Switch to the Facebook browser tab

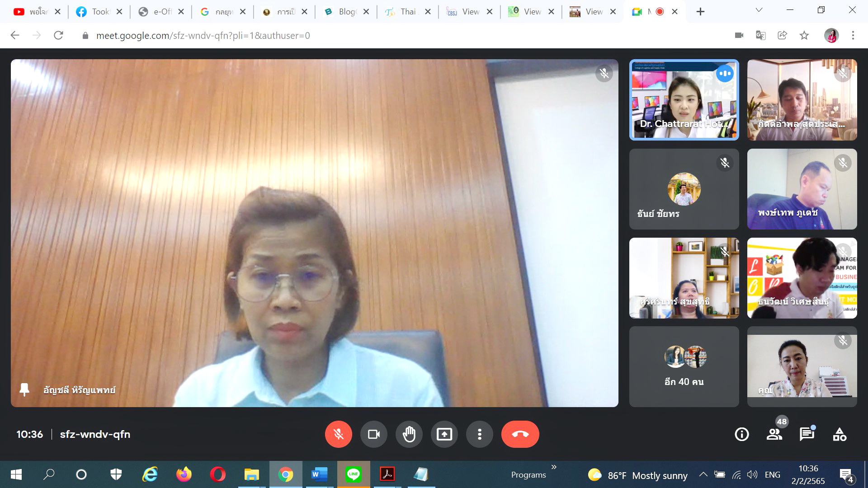click(x=94, y=12)
